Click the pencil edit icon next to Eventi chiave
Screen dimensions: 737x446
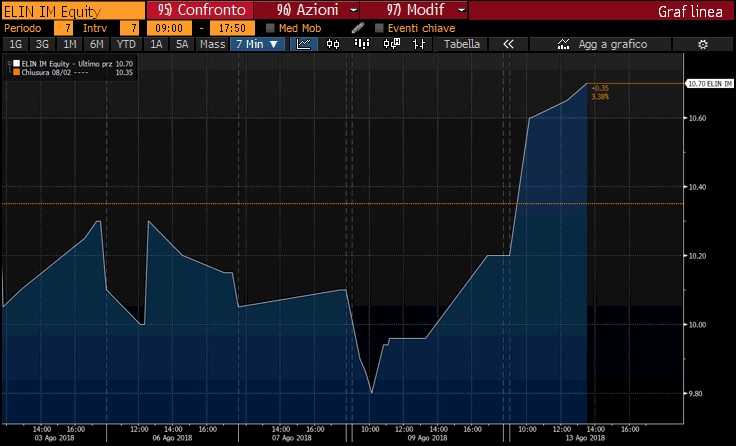pos(358,28)
